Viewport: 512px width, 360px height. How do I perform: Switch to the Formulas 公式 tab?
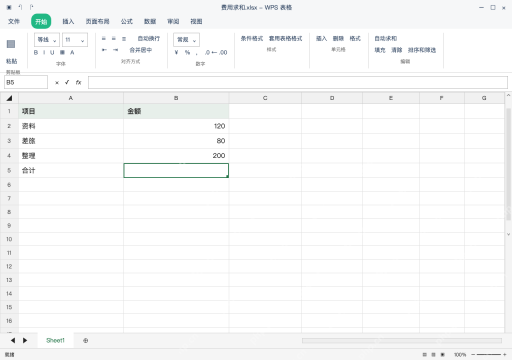point(127,21)
